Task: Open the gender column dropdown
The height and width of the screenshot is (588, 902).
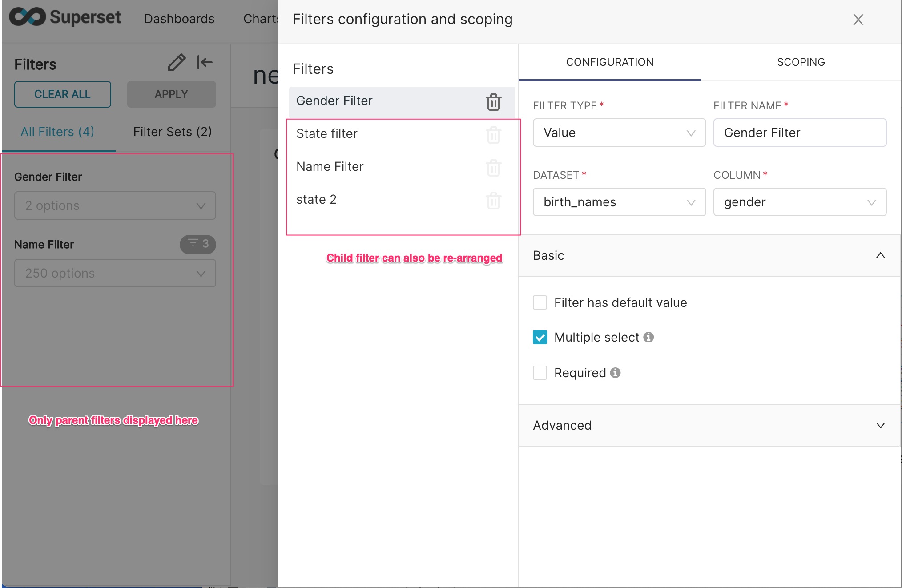Action: pos(799,202)
